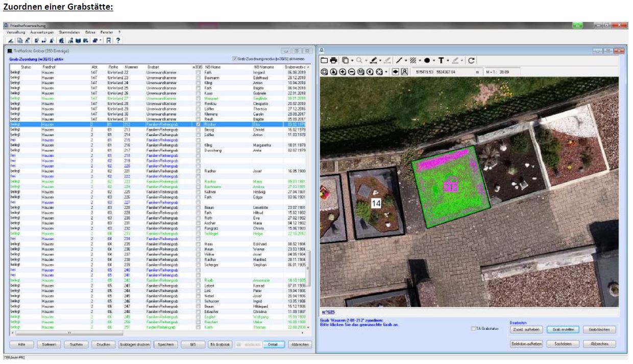This screenshot has height=364, width=633.
Task: Toggle the w3GIS checkbox in the Scherger row
Action: click(198, 265)
